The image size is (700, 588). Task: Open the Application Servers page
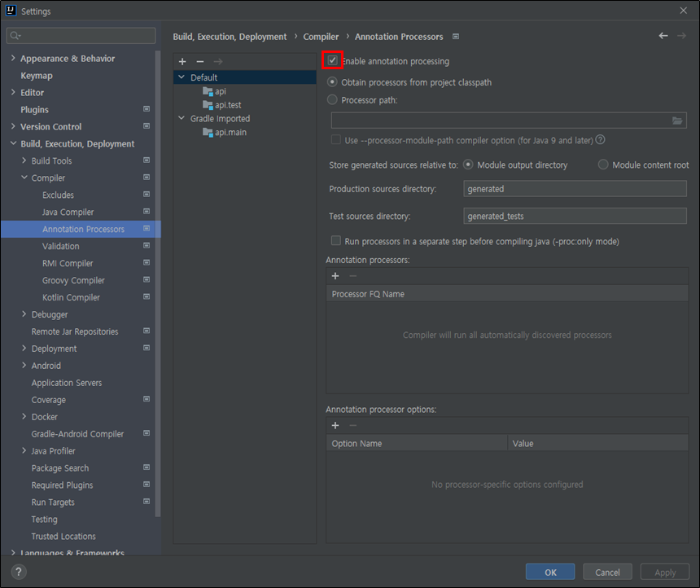[67, 383]
